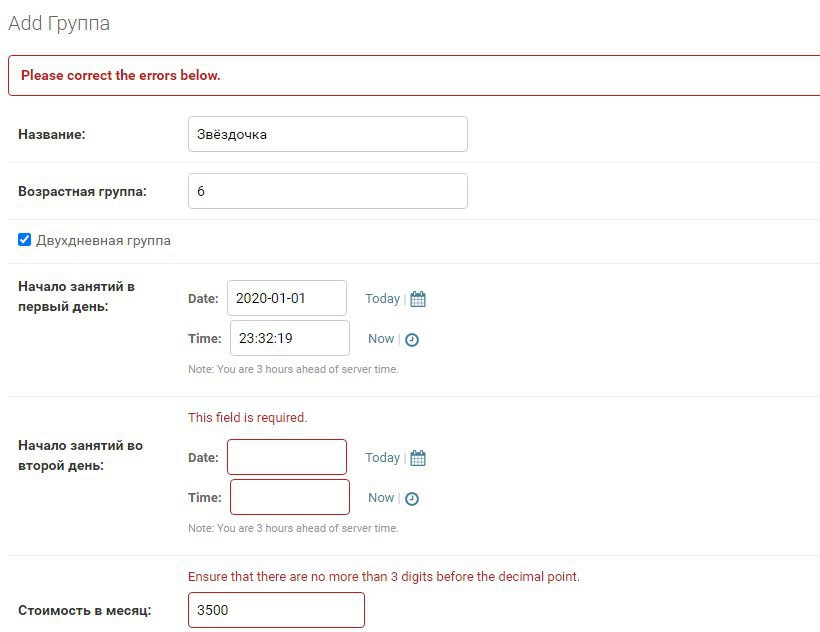Click the Двухдневная группа label text
The height and width of the screenshot is (632, 820).
pyautogui.click(x=104, y=240)
